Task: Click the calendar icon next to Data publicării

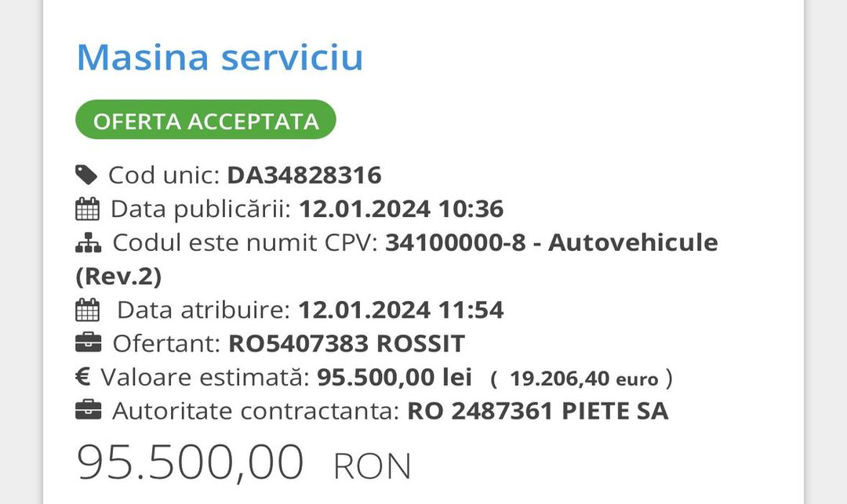Action: 87,208
